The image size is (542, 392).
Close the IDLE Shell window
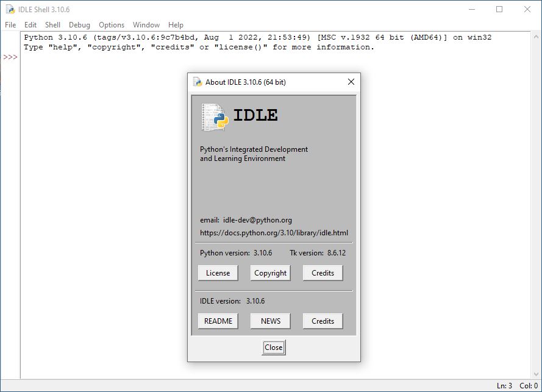tap(527, 9)
